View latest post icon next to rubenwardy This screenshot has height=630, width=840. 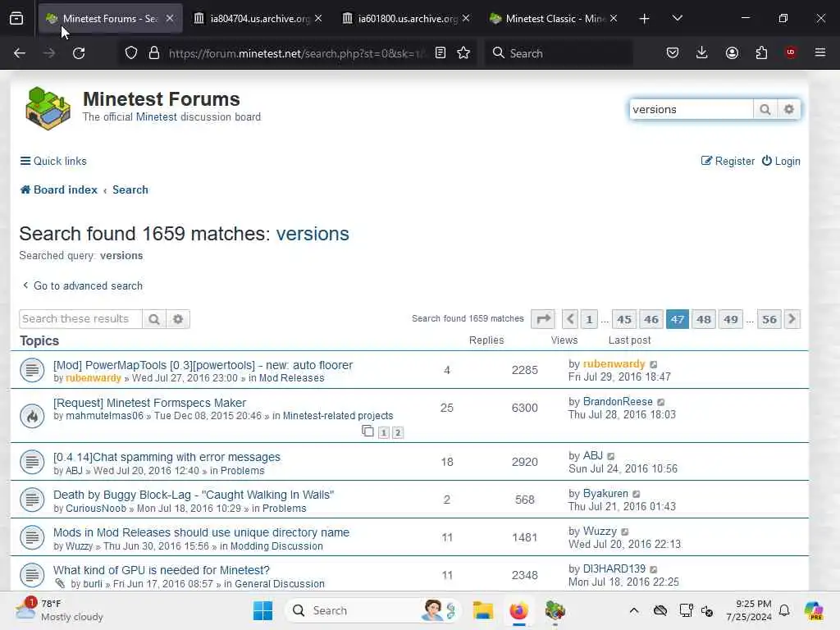point(654,364)
